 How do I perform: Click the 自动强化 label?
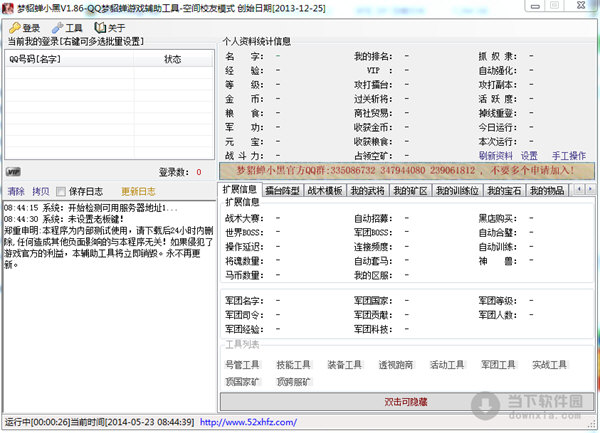click(497, 71)
